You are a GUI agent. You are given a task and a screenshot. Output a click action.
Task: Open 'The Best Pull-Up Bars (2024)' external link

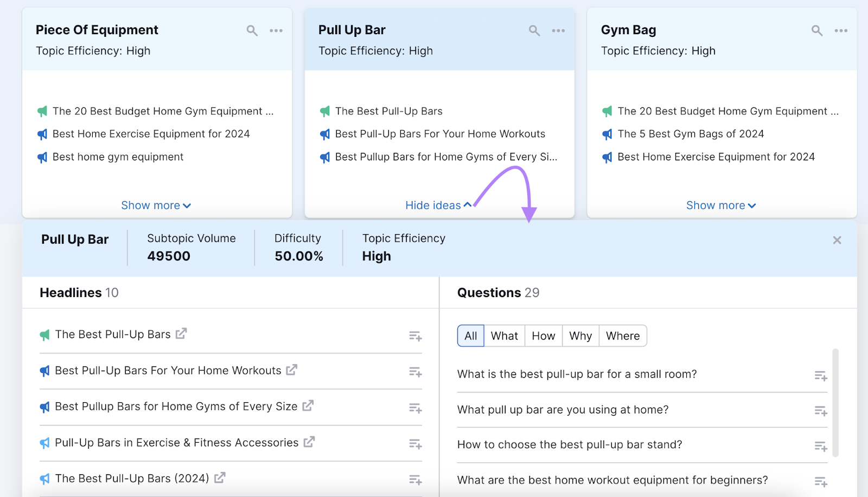[x=220, y=478]
